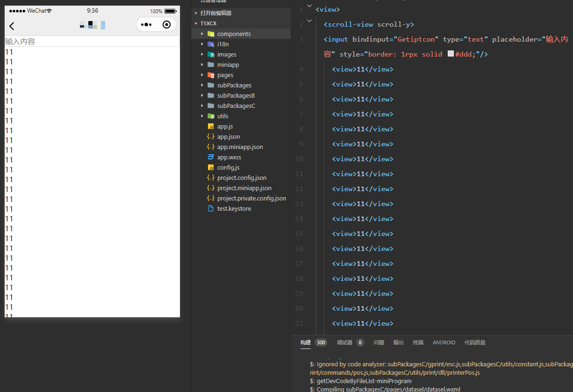Click the app.miniapp.json braces icon
This screenshot has height=392, width=573.
pyautogui.click(x=211, y=147)
